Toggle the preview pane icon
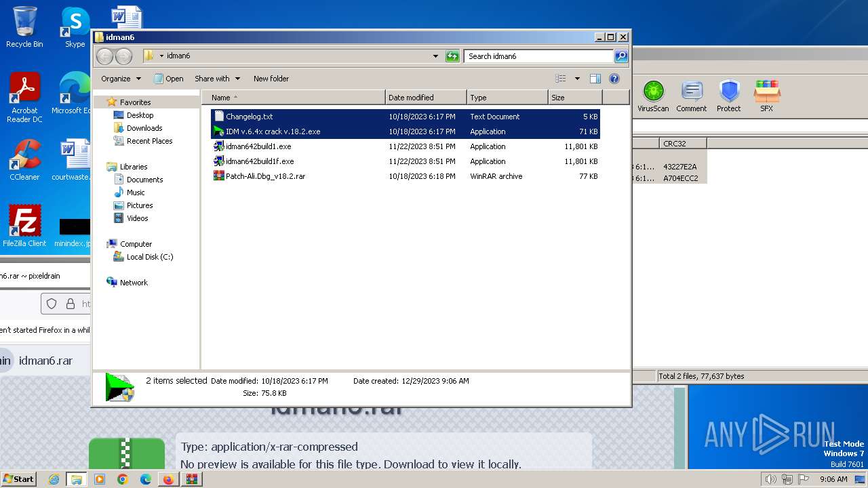This screenshot has width=868, height=488. click(x=595, y=79)
